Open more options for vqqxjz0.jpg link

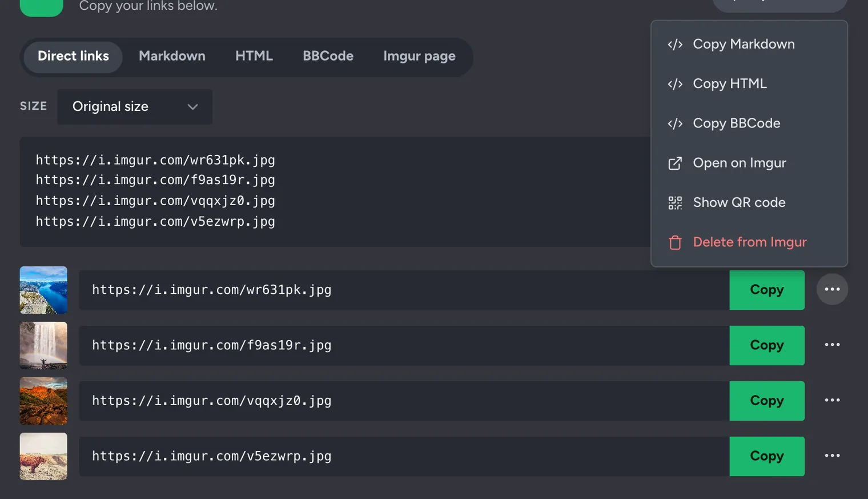tap(832, 400)
